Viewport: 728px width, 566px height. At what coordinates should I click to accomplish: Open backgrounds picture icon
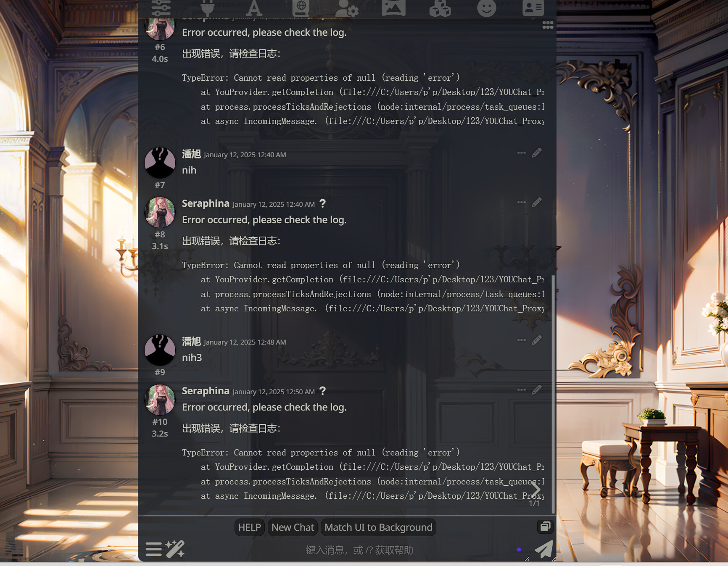[x=393, y=8]
